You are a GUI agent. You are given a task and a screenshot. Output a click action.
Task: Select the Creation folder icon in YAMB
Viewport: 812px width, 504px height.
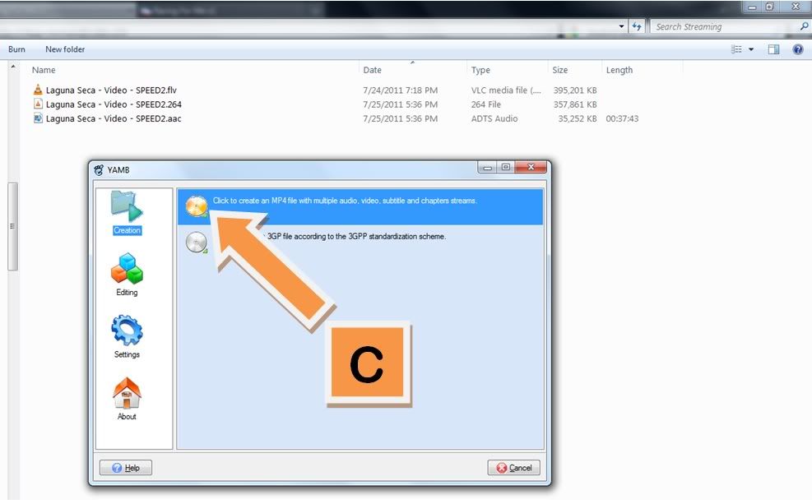pyautogui.click(x=127, y=208)
